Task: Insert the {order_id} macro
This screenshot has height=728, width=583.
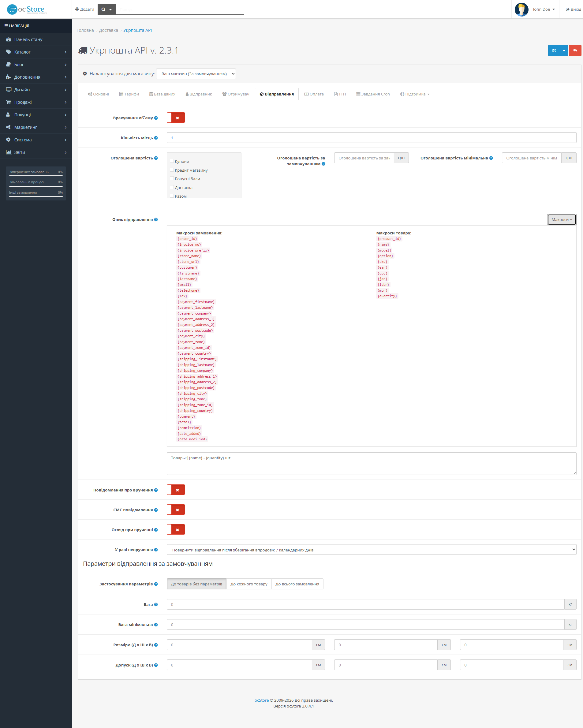Action: (x=188, y=239)
